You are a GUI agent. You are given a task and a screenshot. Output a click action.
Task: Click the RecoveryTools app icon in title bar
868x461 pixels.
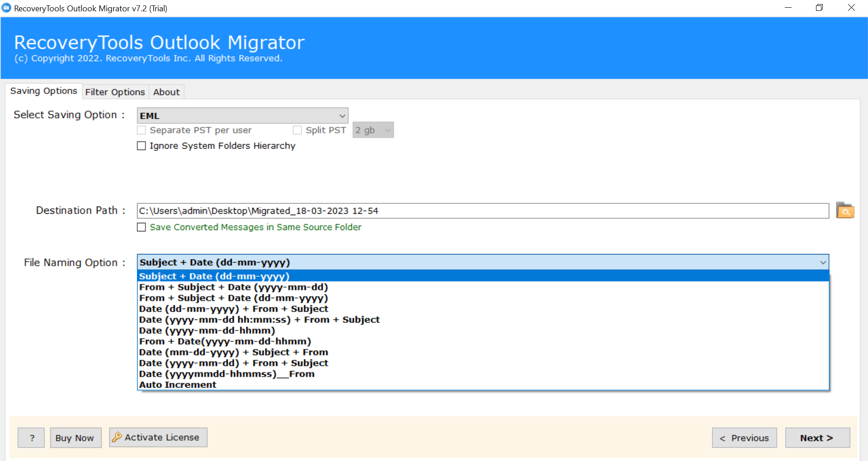(6, 8)
